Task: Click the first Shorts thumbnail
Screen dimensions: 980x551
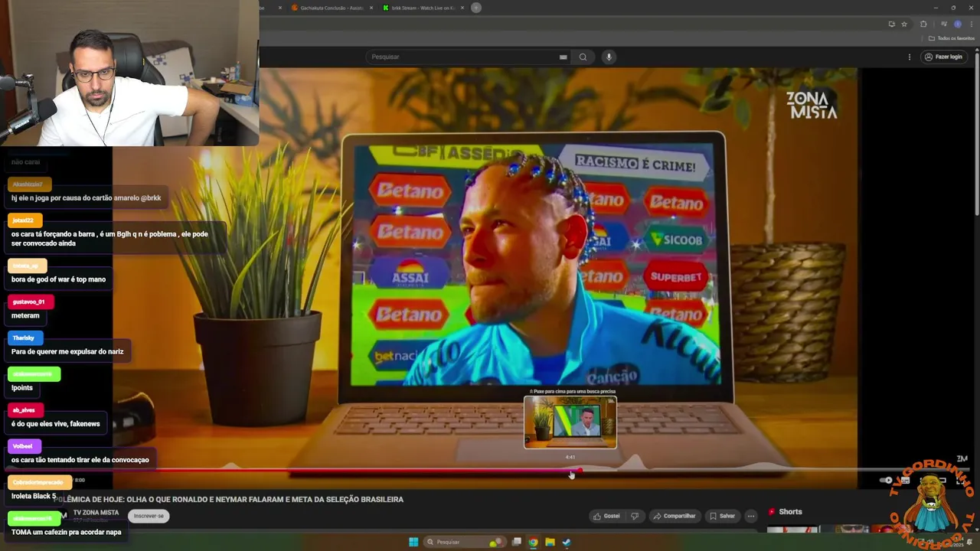Action: point(792,530)
